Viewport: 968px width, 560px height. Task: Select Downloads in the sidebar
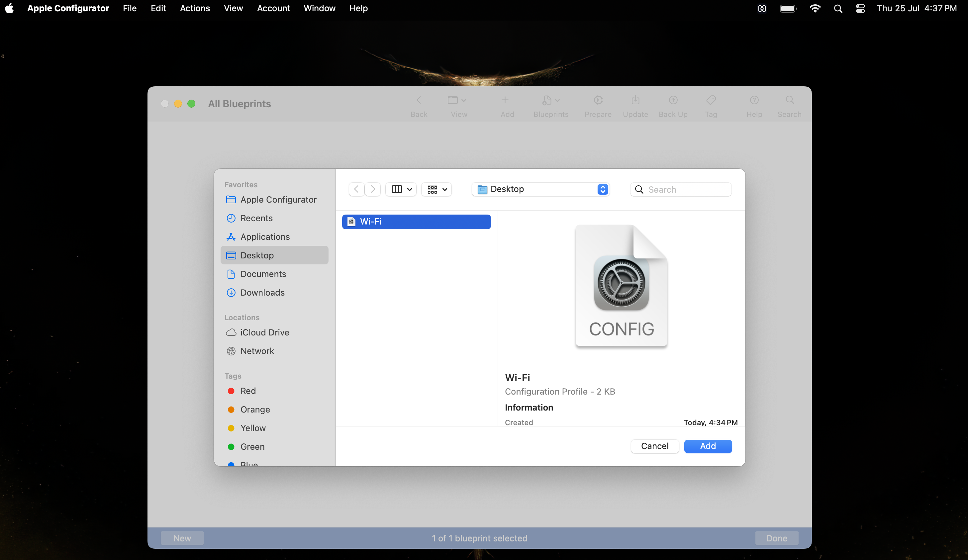point(274,293)
